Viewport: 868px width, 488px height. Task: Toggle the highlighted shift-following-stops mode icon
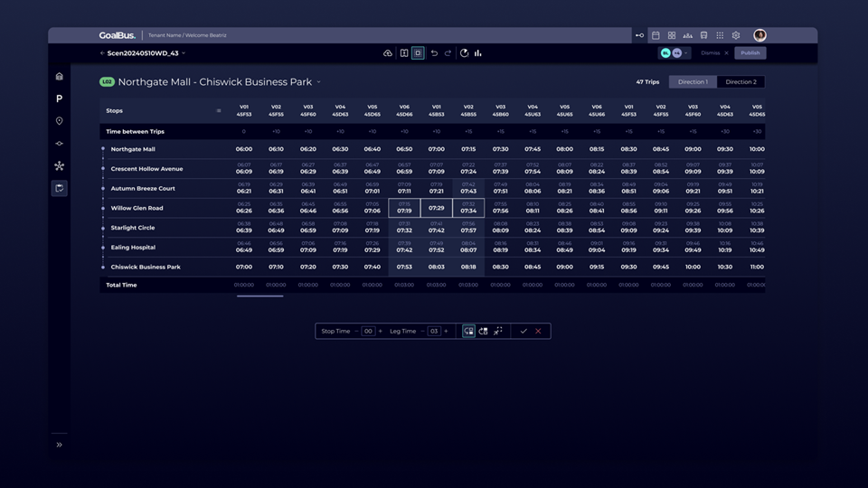point(468,331)
